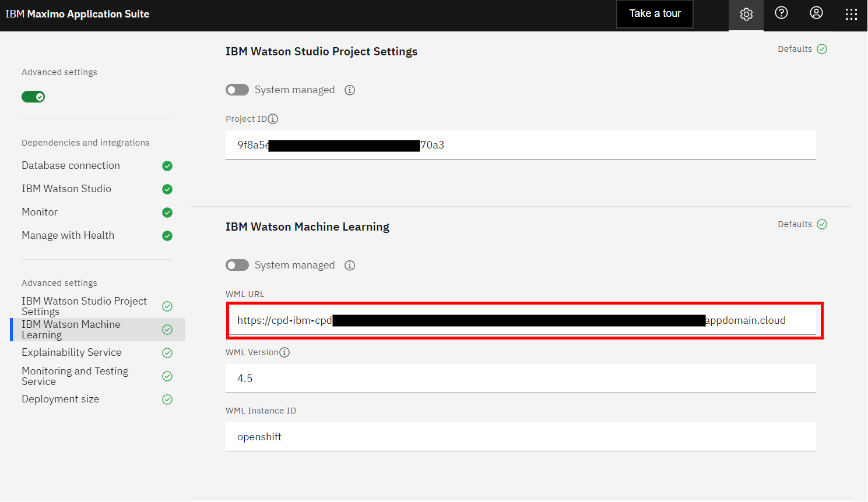Open the app switcher grid icon
The width and height of the screenshot is (868, 502).
coord(851,14)
